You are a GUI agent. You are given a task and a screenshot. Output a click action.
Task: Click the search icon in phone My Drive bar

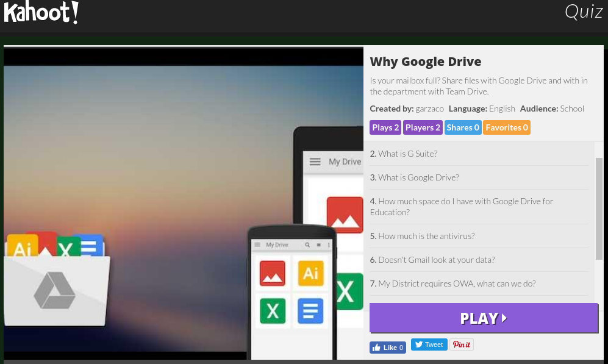pos(307,244)
